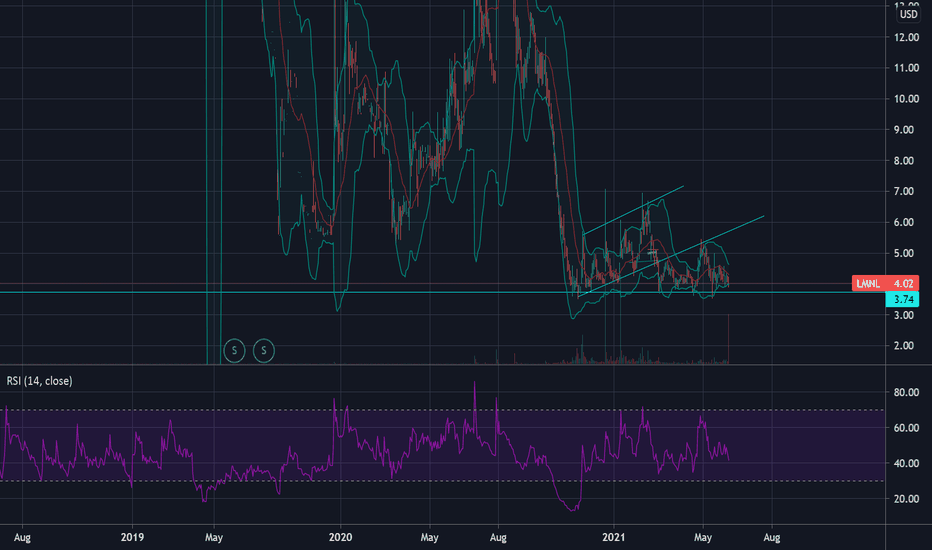Click the 10.00 price scale value

906,99
